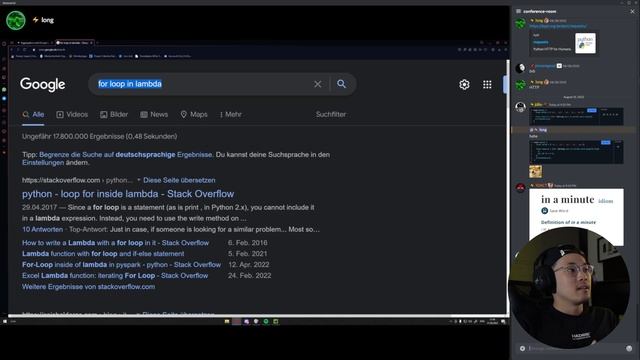Click the add attachment plus icon in chat
The width and height of the screenshot is (640, 360).
pyautogui.click(x=522, y=348)
